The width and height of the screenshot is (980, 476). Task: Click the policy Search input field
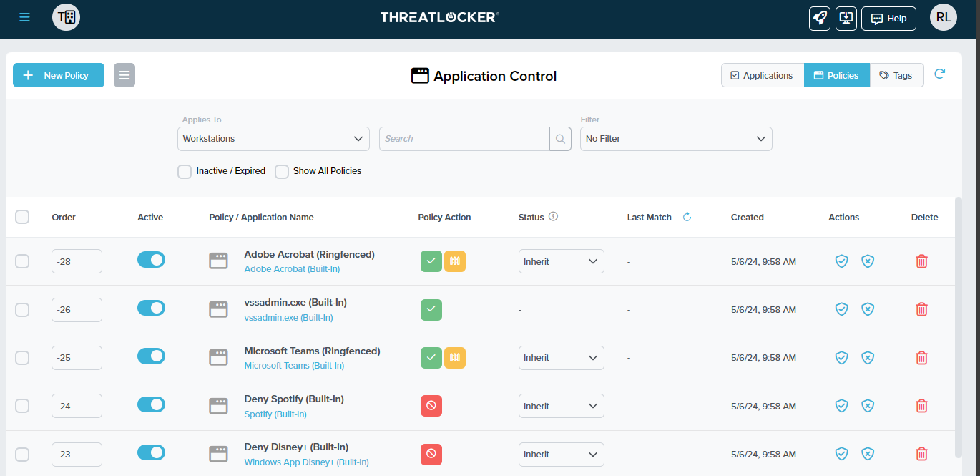click(x=464, y=139)
